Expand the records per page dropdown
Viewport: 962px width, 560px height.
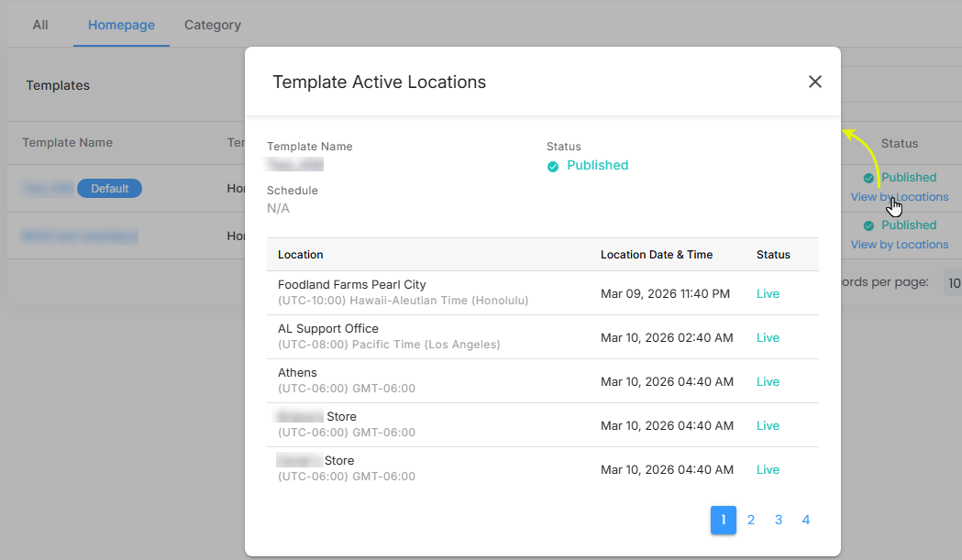pos(953,283)
